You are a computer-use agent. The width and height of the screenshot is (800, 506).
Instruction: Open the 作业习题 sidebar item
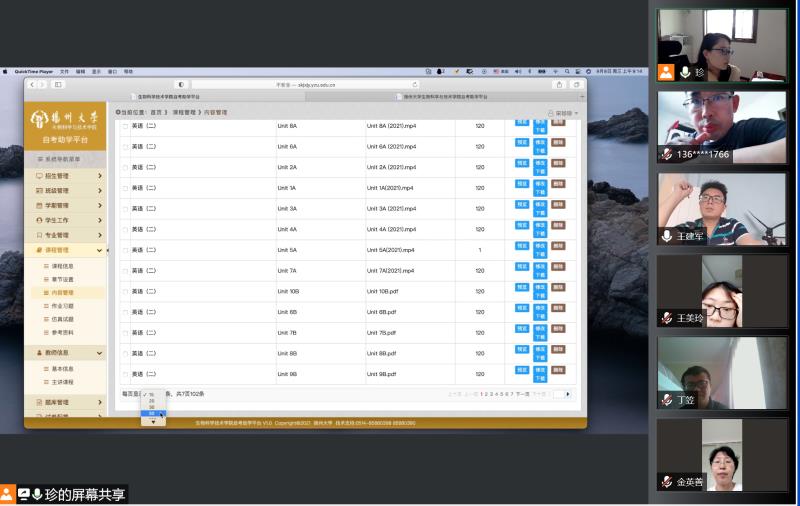[x=61, y=306]
